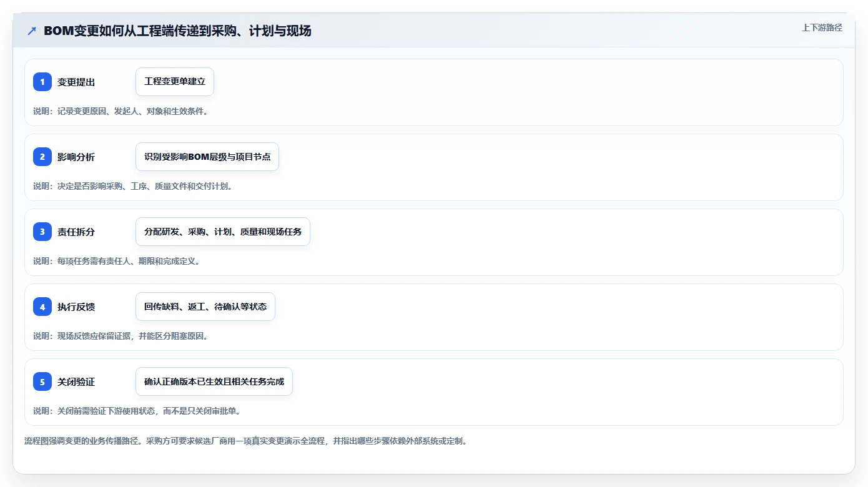Click the note 说明：现场反馈应保留证据，并能区分阻塞原因。
868x487 pixels.
point(121,336)
